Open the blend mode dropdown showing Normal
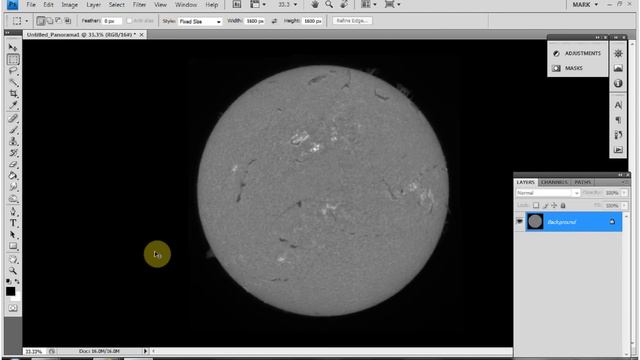The height and width of the screenshot is (360, 640). pyautogui.click(x=548, y=193)
